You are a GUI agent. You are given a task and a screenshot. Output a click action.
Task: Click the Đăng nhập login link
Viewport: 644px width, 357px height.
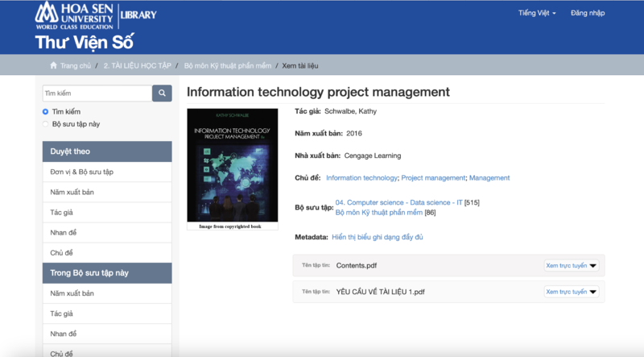588,14
